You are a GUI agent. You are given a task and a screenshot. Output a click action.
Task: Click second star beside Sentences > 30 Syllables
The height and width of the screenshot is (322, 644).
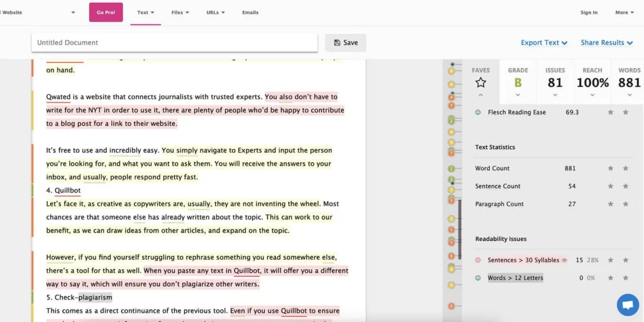626,260
